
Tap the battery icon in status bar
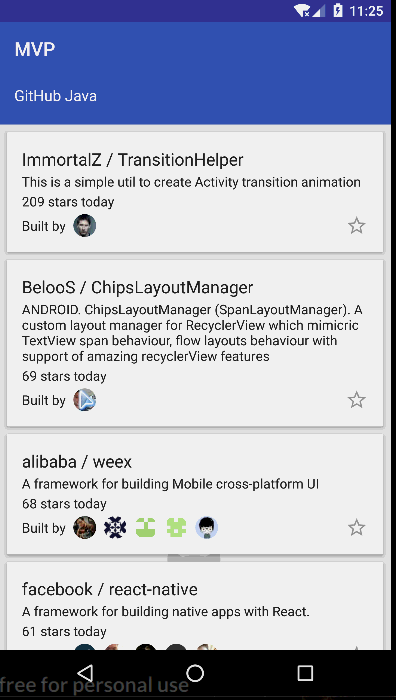(338, 11)
